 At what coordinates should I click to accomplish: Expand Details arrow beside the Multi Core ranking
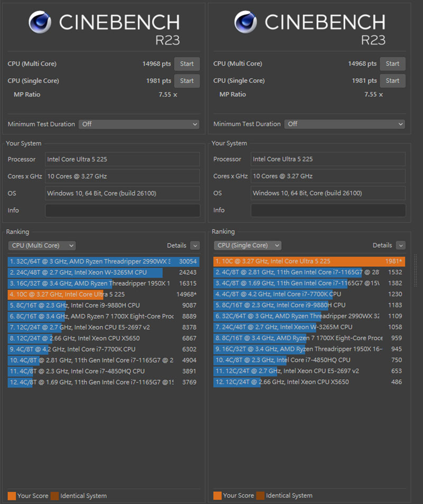[195, 246]
